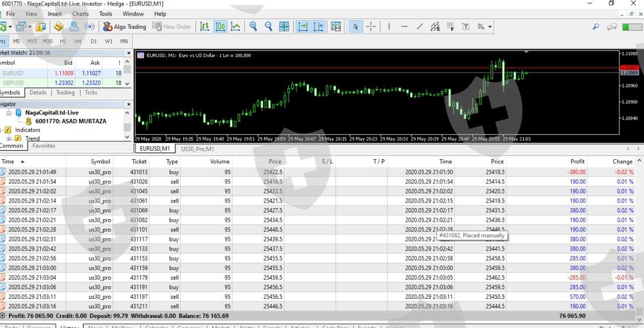Select the line chart icon

(x=235, y=27)
